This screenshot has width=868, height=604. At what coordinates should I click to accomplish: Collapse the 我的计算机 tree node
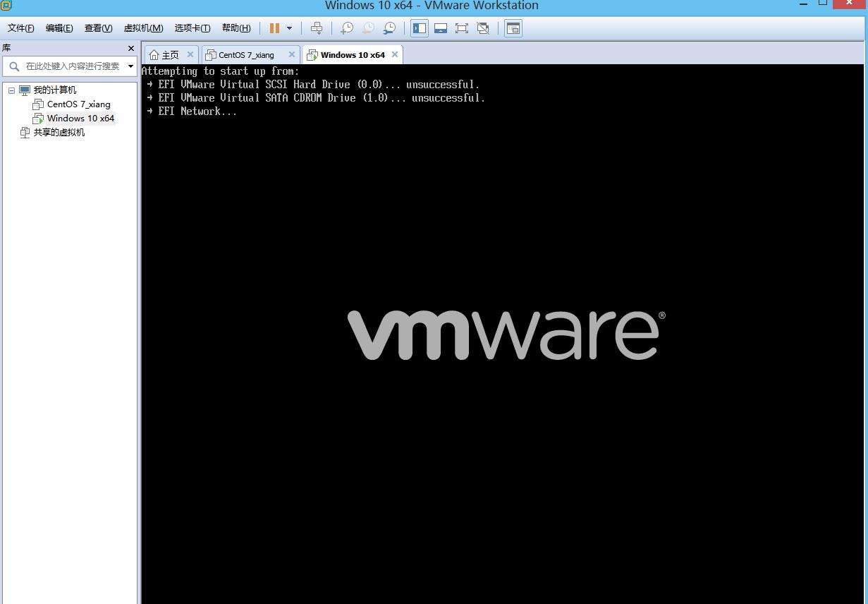[11, 90]
